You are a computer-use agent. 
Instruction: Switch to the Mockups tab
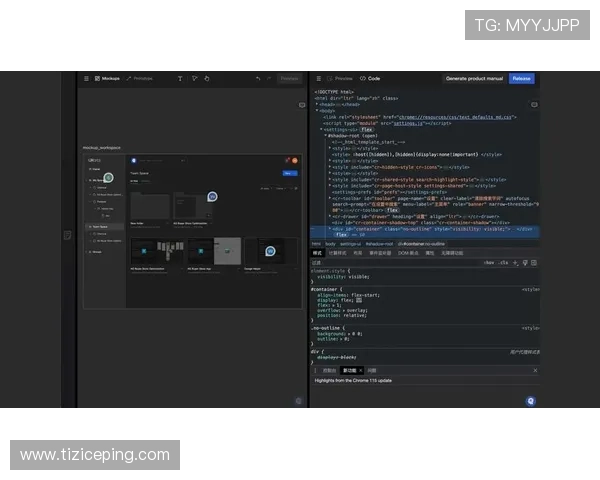[107, 78]
